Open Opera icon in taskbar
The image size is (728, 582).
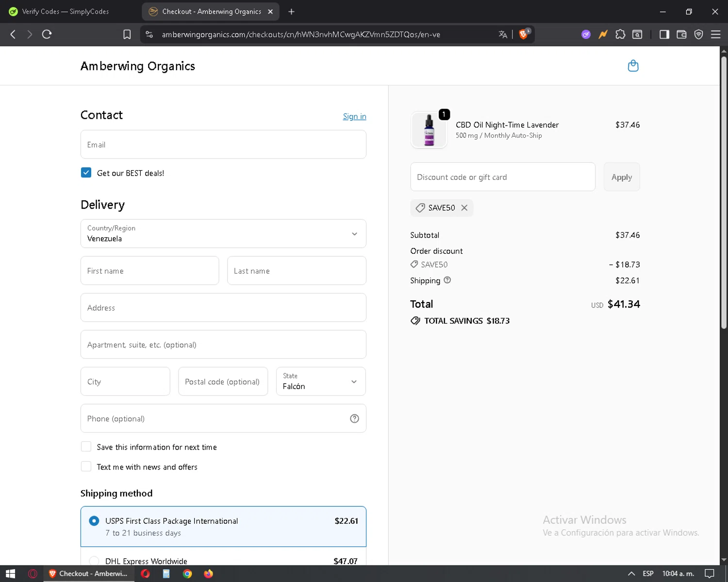pos(145,574)
